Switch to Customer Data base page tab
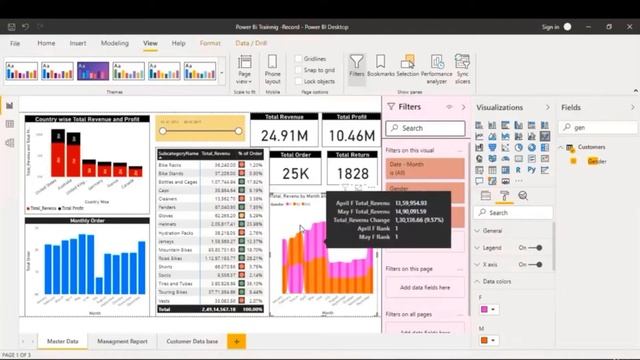The image size is (640, 360). point(192,341)
